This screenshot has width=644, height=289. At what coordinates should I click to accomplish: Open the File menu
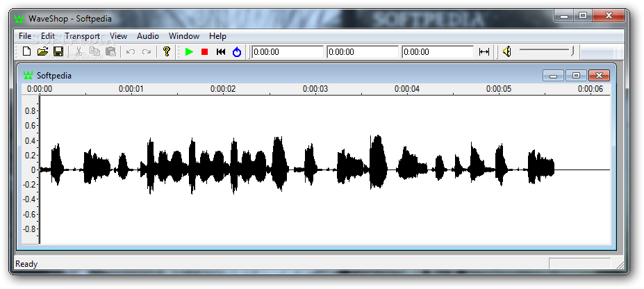coord(24,36)
